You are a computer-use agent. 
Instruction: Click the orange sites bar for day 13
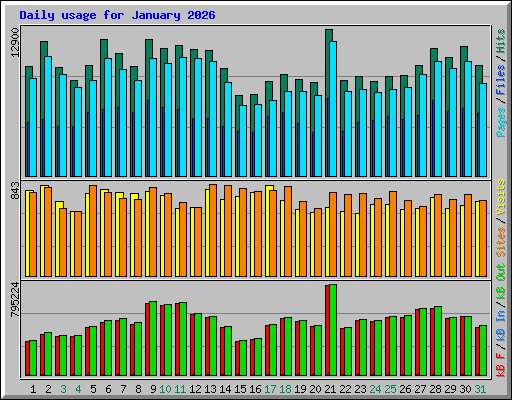[x=213, y=231]
